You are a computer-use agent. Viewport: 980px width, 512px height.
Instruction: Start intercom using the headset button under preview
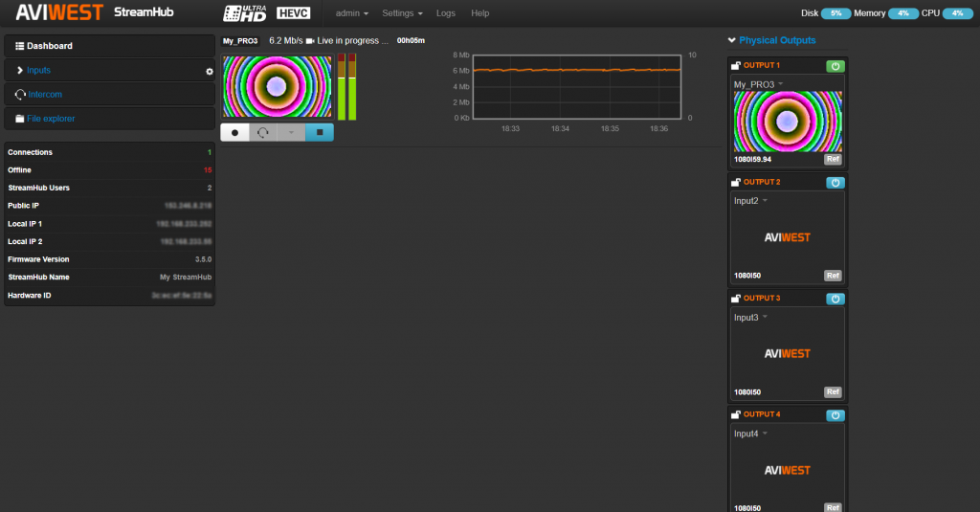click(263, 132)
